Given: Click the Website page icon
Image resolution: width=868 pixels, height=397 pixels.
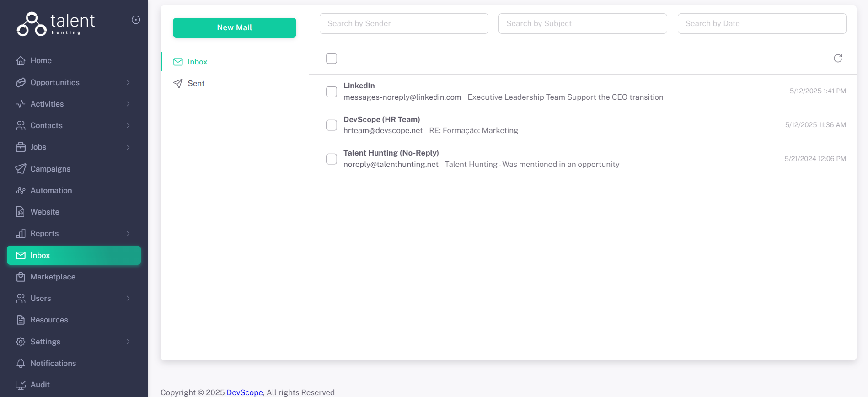Looking at the screenshot, I should 21,212.
